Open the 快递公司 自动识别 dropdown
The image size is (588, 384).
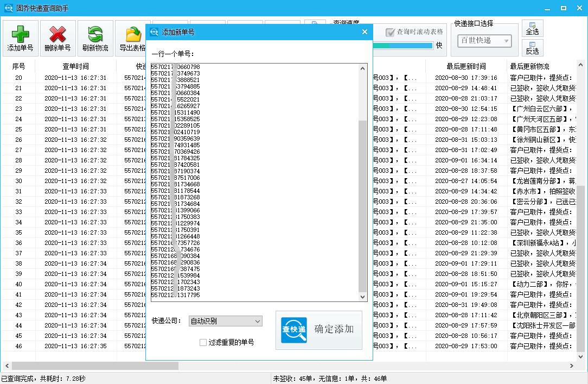click(225, 321)
